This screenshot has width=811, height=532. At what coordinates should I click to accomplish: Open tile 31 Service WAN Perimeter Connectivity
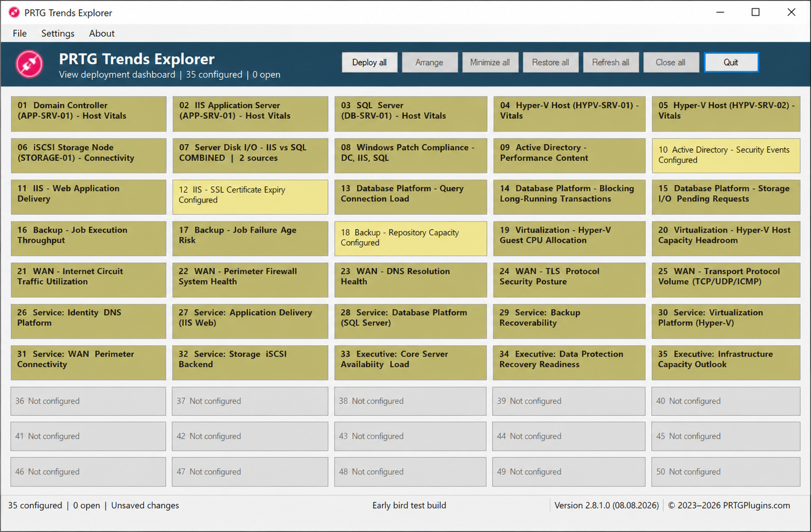[89, 362]
